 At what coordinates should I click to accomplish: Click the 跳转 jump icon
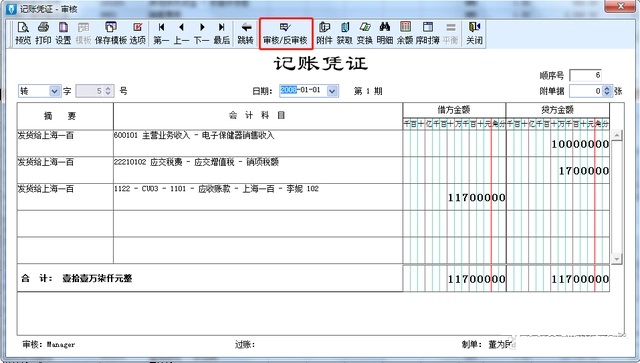click(246, 33)
